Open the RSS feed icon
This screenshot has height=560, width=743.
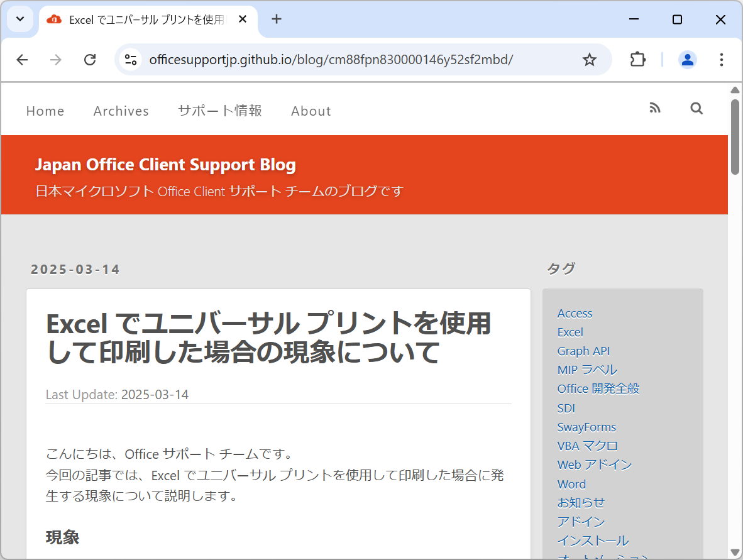(654, 107)
